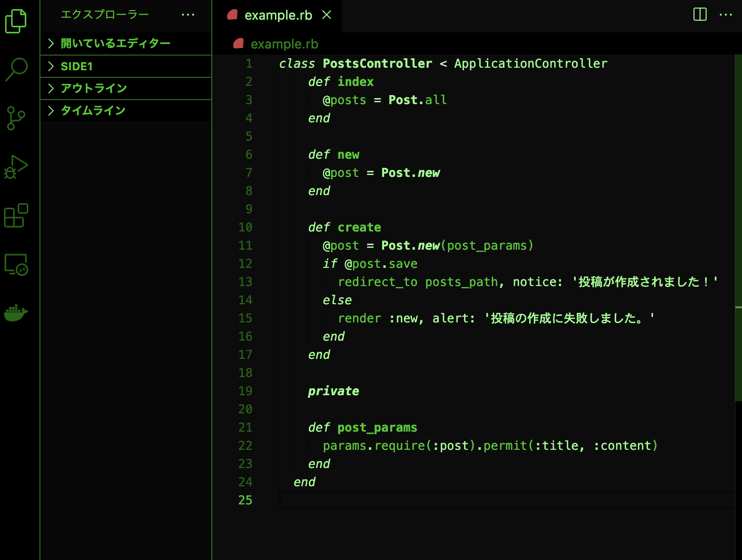The image size is (742, 560).
Task: Expand the 開いているエディター section
Action: pyautogui.click(x=126, y=43)
